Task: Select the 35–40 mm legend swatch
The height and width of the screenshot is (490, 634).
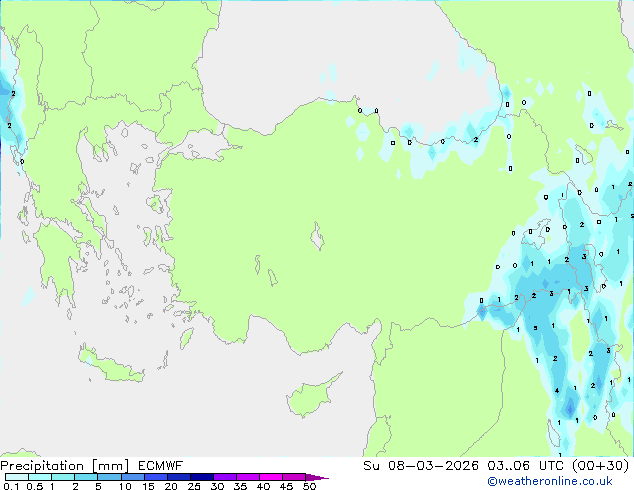Action: 247,477
